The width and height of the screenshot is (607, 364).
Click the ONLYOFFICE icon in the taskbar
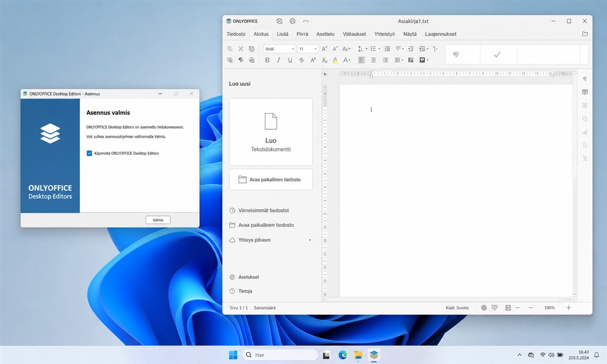tap(373, 355)
